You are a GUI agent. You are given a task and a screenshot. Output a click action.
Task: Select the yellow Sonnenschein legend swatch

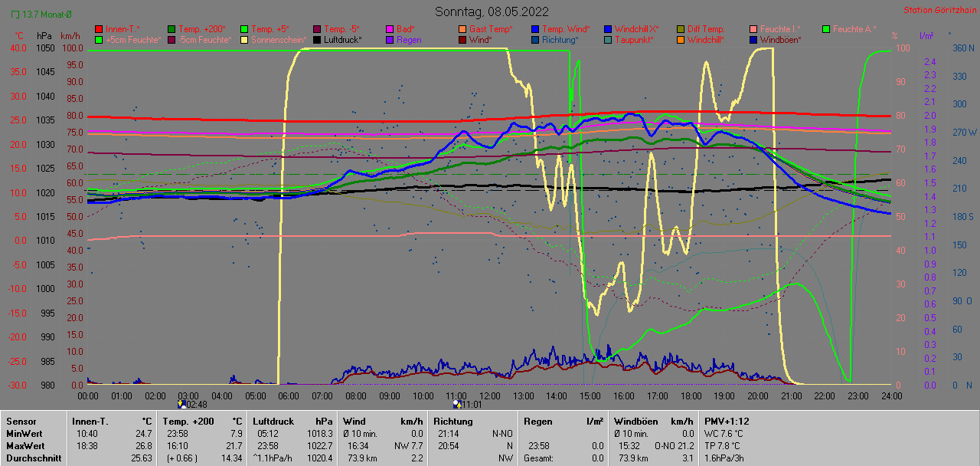[245, 39]
